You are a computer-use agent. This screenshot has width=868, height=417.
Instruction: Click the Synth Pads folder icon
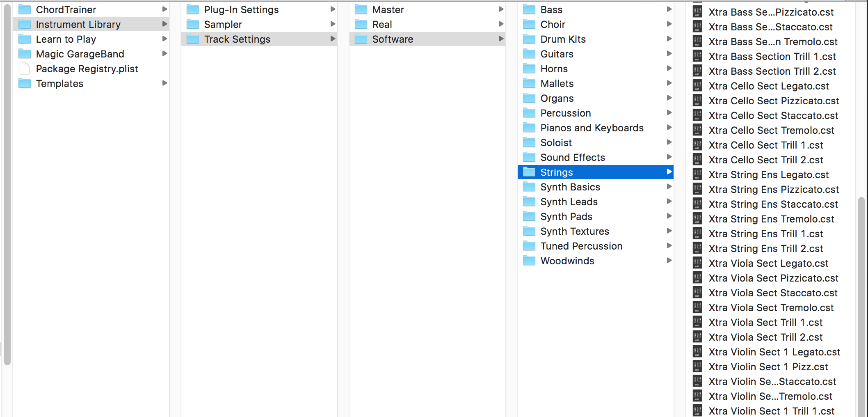(529, 216)
